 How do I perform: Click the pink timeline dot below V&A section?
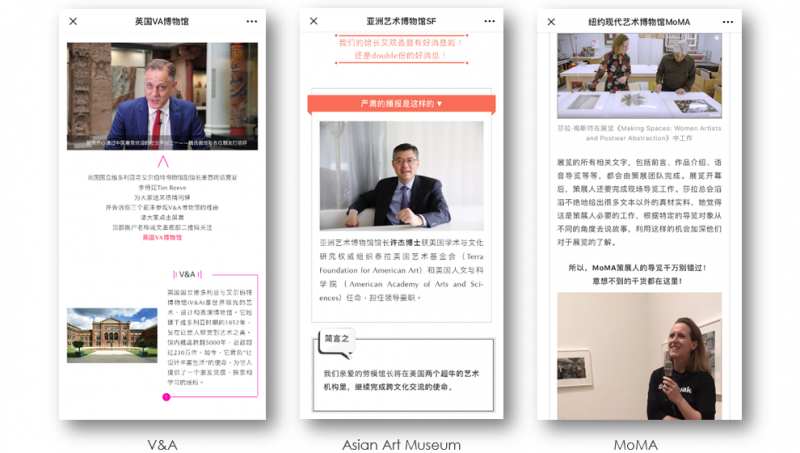[166, 397]
